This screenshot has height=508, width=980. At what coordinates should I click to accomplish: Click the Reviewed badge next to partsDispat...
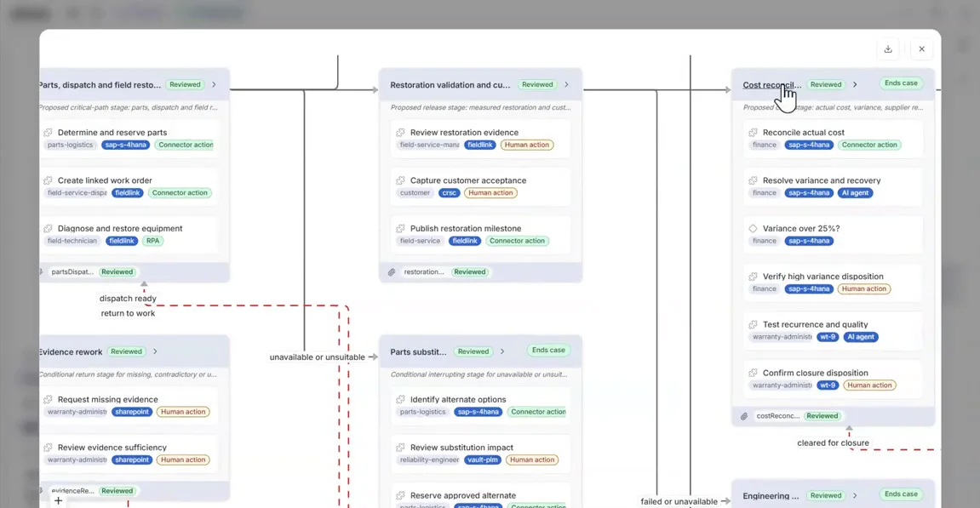pyautogui.click(x=117, y=271)
